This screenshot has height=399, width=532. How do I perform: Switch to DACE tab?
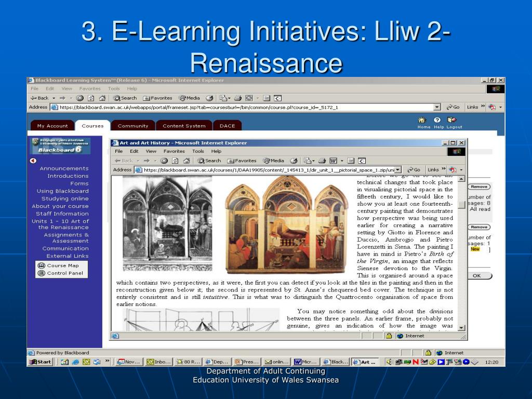click(x=228, y=126)
